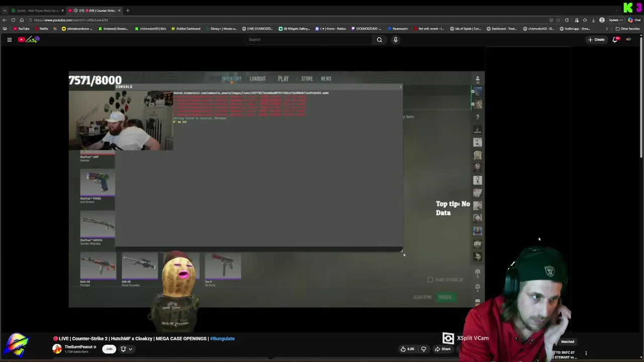Open the YouTube bookmark in favorites bar

click(x=22, y=29)
